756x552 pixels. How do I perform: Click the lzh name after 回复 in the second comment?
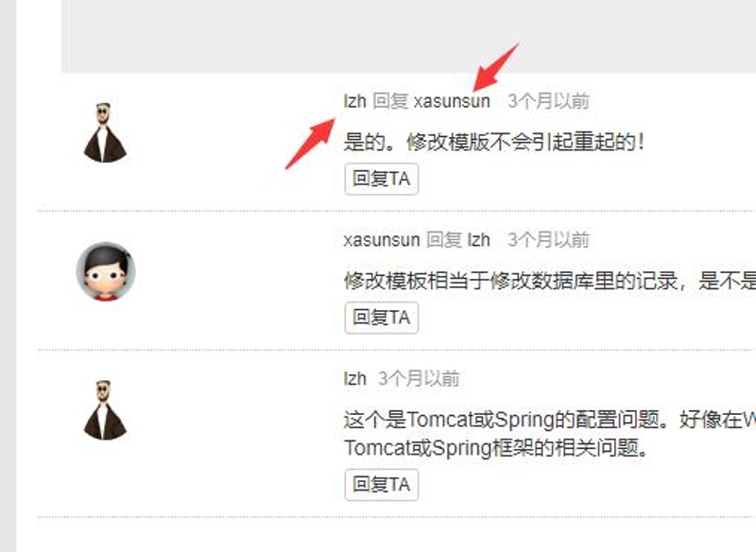click(x=479, y=239)
